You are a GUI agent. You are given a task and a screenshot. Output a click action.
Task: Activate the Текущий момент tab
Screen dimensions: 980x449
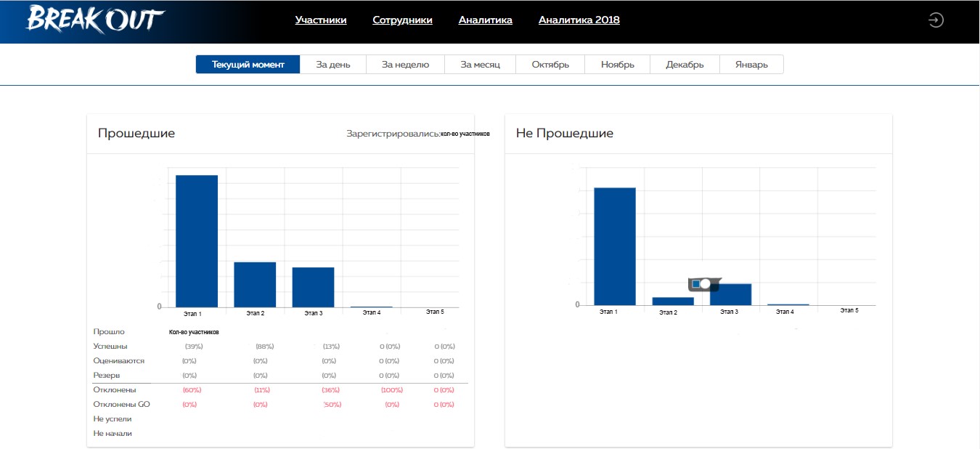247,64
